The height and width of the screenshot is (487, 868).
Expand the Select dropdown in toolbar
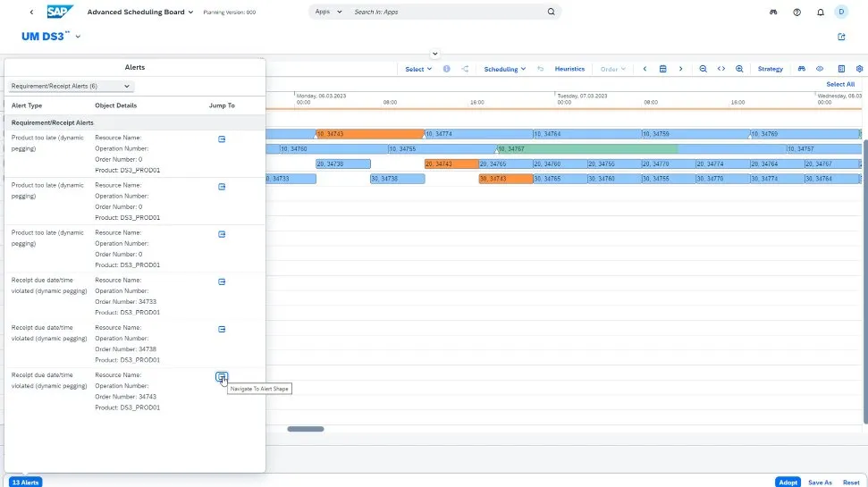pos(418,69)
